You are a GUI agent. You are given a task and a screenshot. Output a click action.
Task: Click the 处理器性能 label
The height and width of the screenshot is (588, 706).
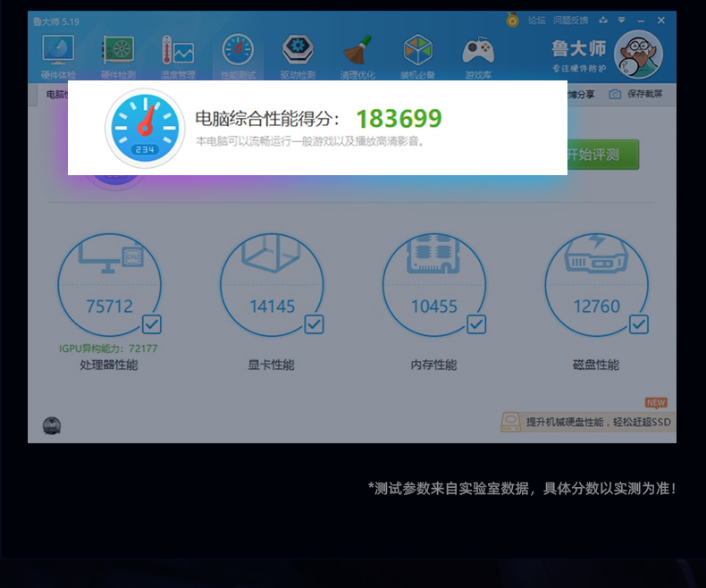[108, 365]
